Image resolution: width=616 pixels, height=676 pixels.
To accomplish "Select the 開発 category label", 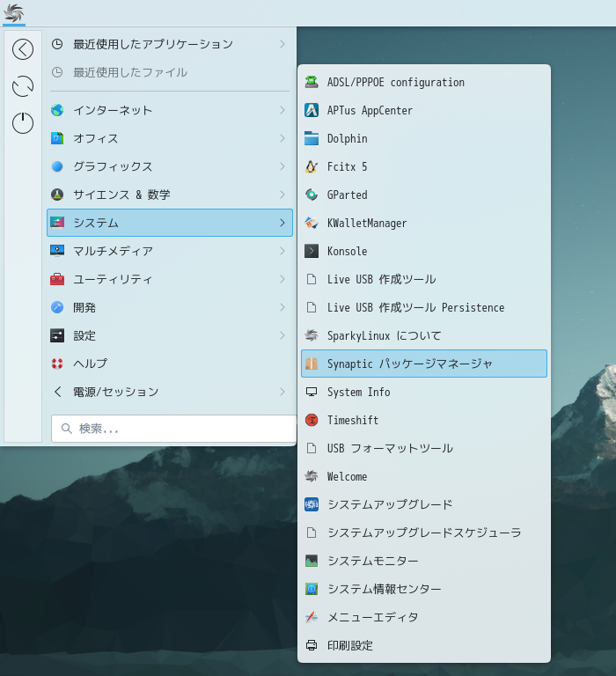I will [84, 307].
